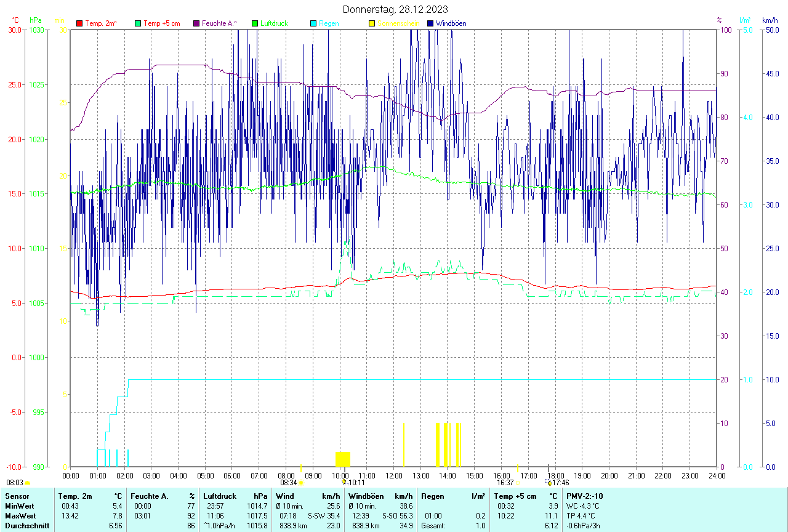Click the gust maximum 'S-SO 56.3'
Image resolution: width=788 pixels, height=532 pixels.
click(x=396, y=515)
